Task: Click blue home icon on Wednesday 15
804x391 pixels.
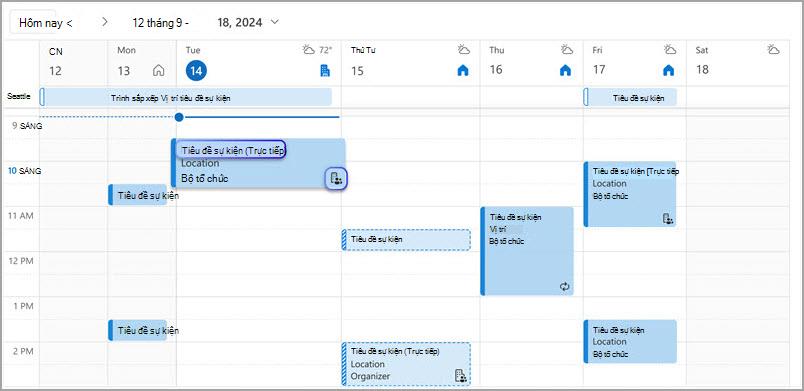Action: click(x=463, y=71)
